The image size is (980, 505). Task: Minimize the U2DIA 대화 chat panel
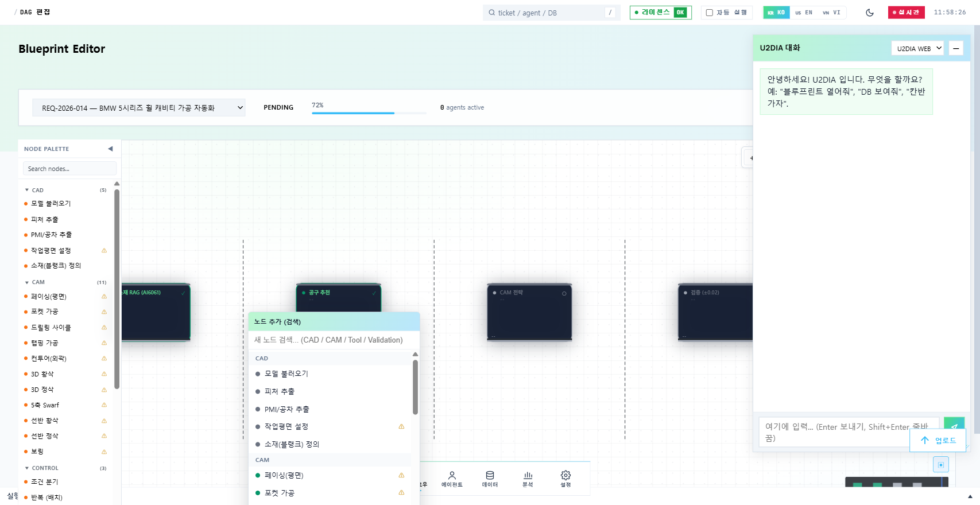956,48
